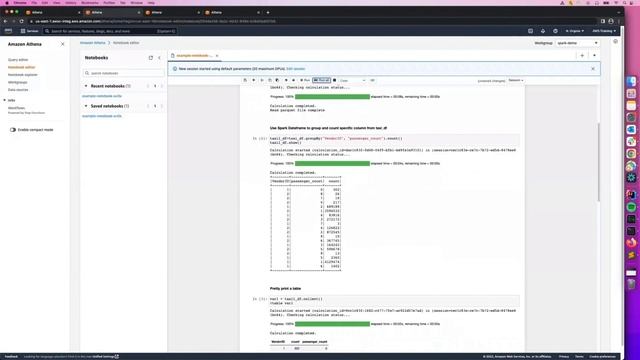Add a new notebook tab with the plus
The image size is (640, 360).
point(582,56)
